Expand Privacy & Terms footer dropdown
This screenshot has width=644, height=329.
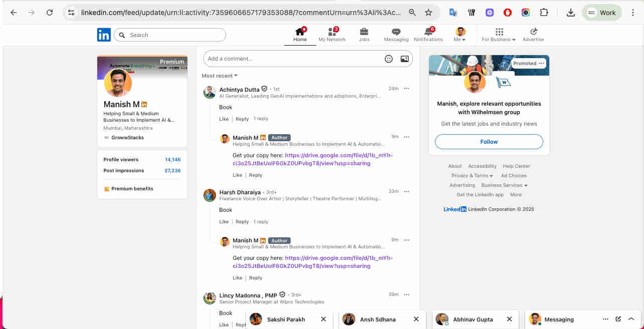point(472,176)
